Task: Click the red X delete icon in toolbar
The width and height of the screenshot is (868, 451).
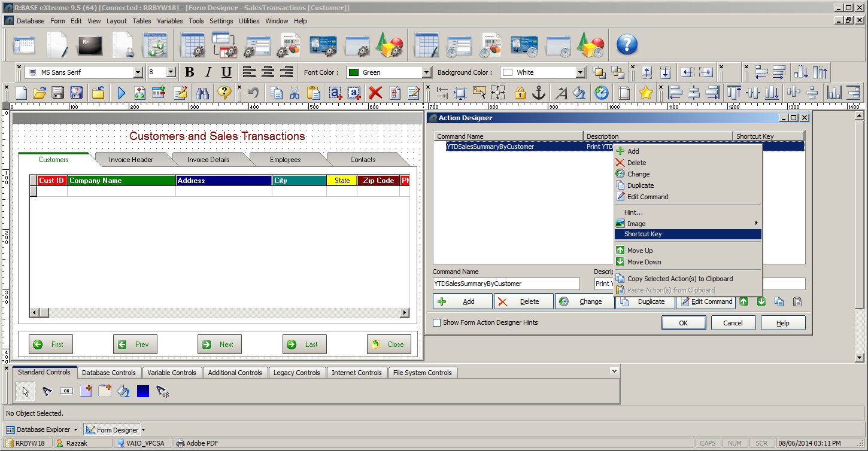Action: click(x=375, y=93)
